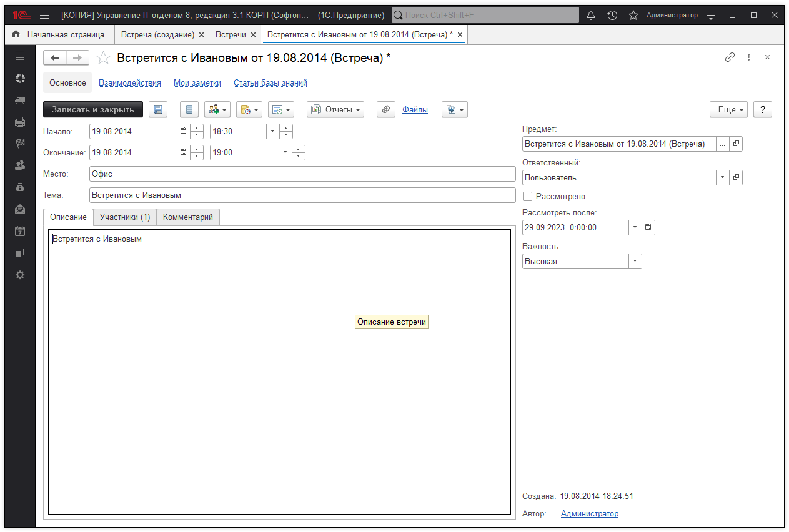The height and width of the screenshot is (532, 789).
Task: Open calendar picker for Начало date
Action: coord(184,132)
